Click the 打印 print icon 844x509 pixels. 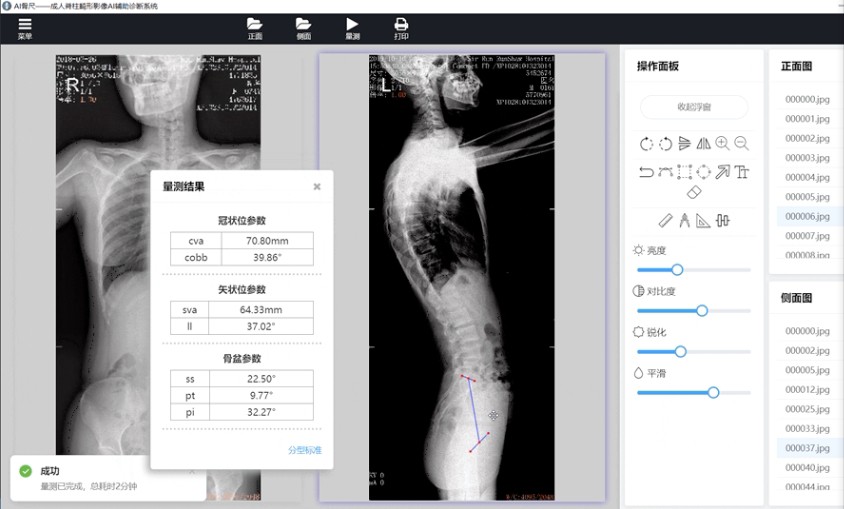click(401, 29)
